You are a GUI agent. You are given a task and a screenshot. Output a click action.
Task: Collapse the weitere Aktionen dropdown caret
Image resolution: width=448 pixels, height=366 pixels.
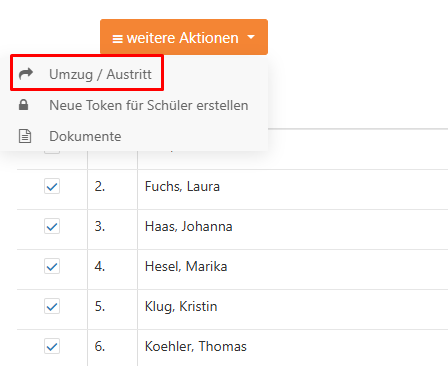tap(251, 37)
